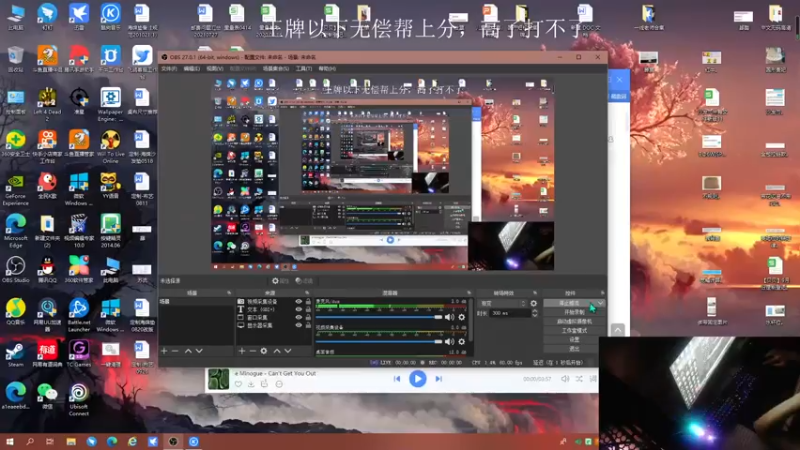
Task: Adjust the second mixer channel volume slider
Action: tap(379, 341)
